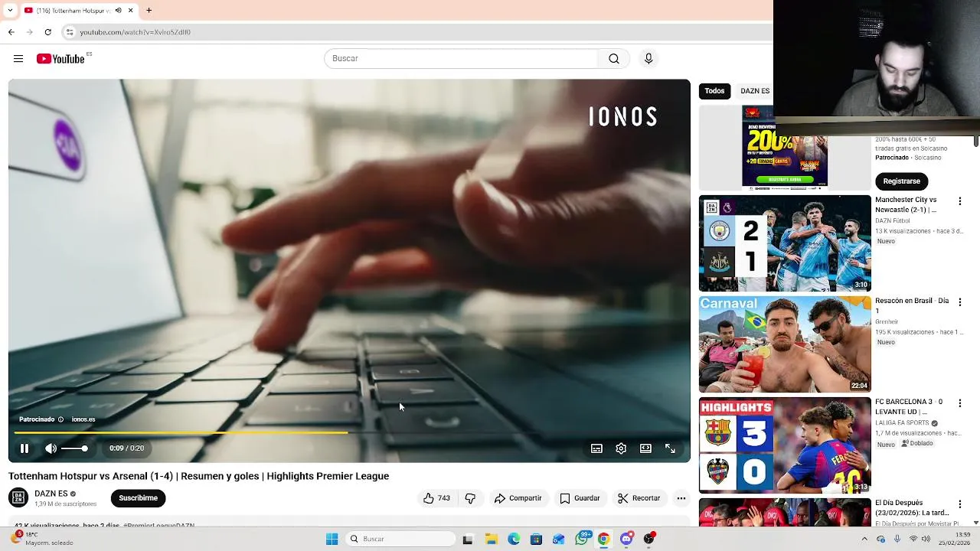The width and height of the screenshot is (980, 551).
Task: Share the video via Compartir
Action: pyautogui.click(x=518, y=498)
